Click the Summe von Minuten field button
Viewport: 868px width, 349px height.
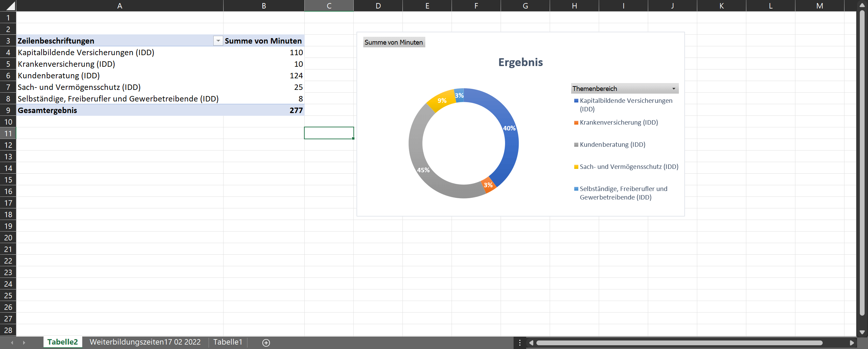[394, 42]
